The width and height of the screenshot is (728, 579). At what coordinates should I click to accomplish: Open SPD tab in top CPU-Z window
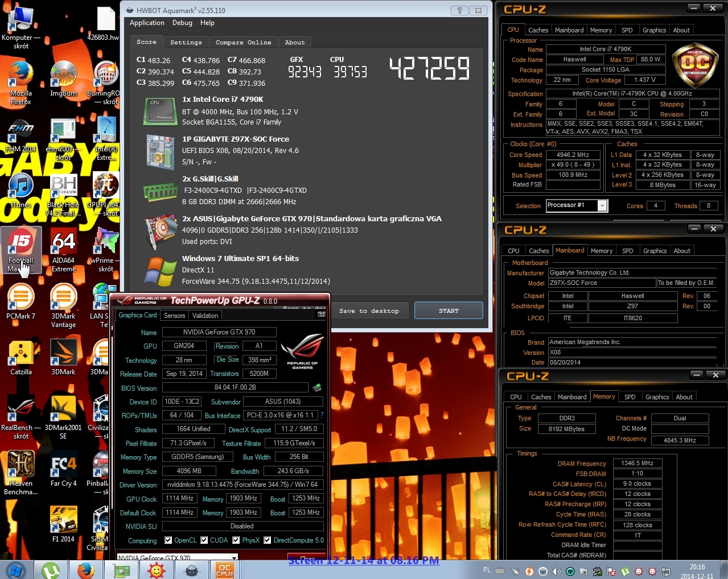(627, 30)
